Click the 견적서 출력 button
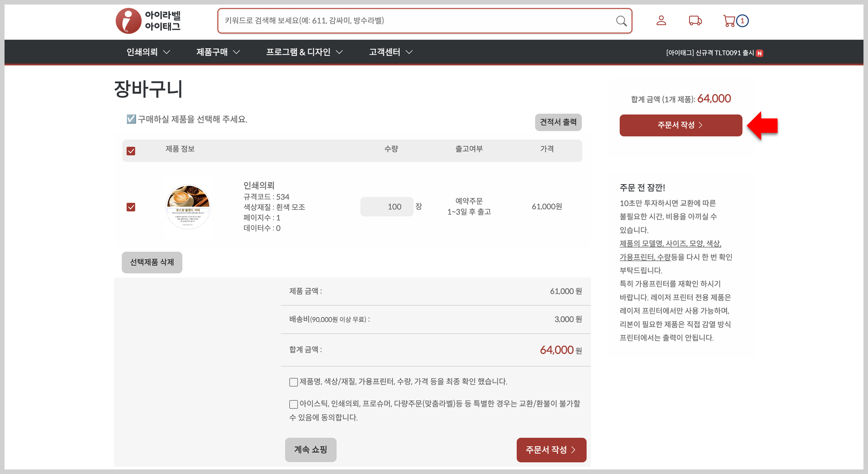The width and height of the screenshot is (868, 474). point(558,122)
